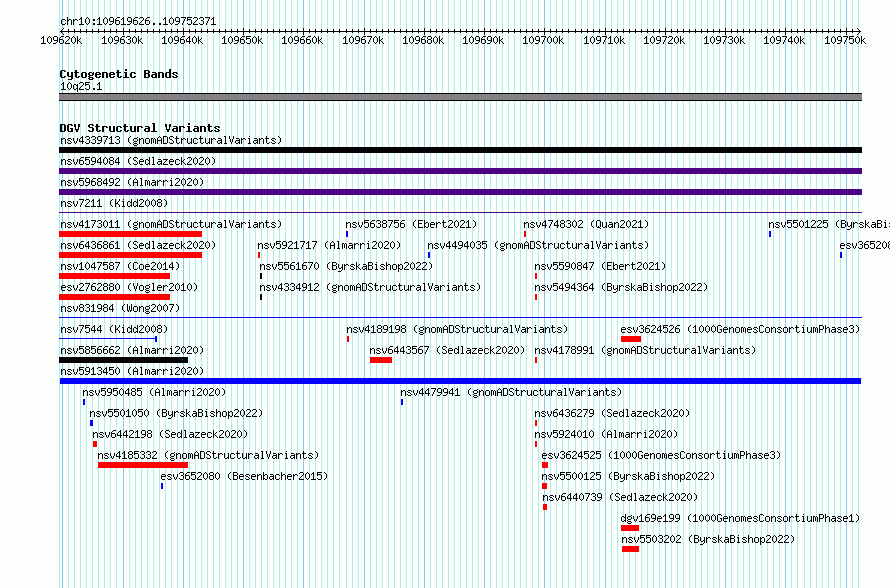Open nsv5968492 (Almarri2020) label

(132, 182)
